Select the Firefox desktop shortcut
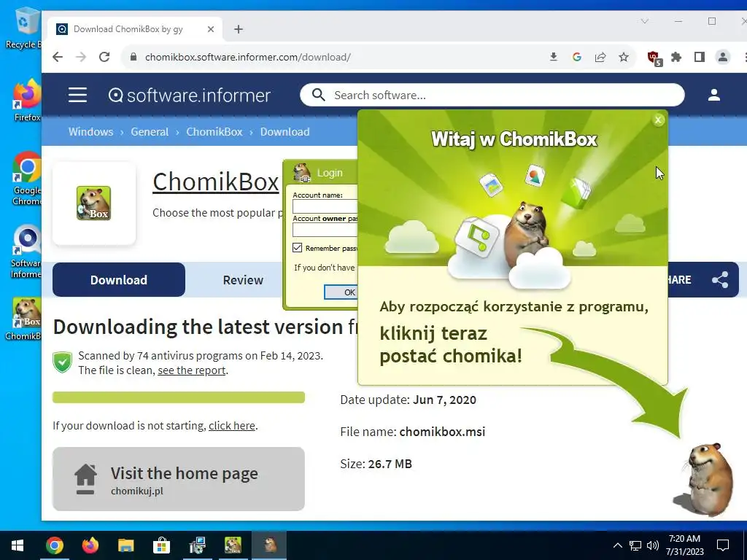The height and width of the screenshot is (560, 747). pyautogui.click(x=27, y=101)
